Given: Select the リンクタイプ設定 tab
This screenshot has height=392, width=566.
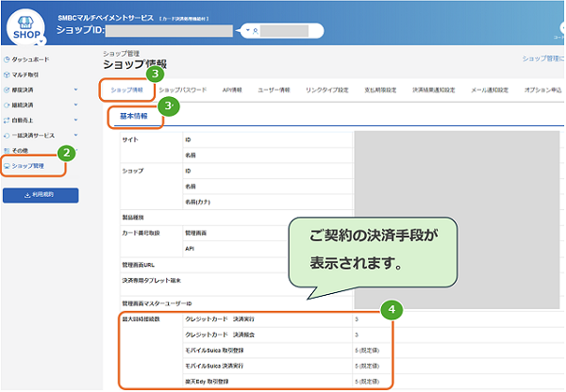Looking at the screenshot, I should 327,90.
